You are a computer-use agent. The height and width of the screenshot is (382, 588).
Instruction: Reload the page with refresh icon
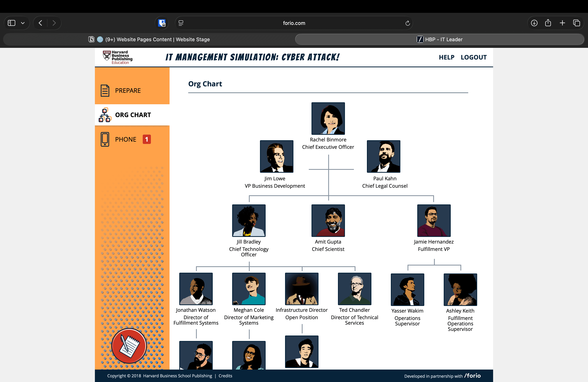[407, 23]
